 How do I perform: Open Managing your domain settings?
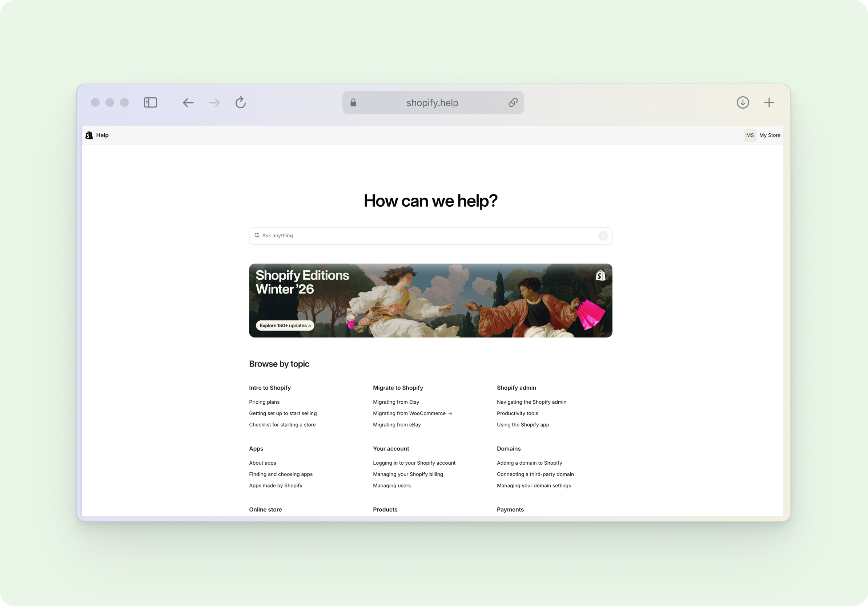[x=534, y=485]
